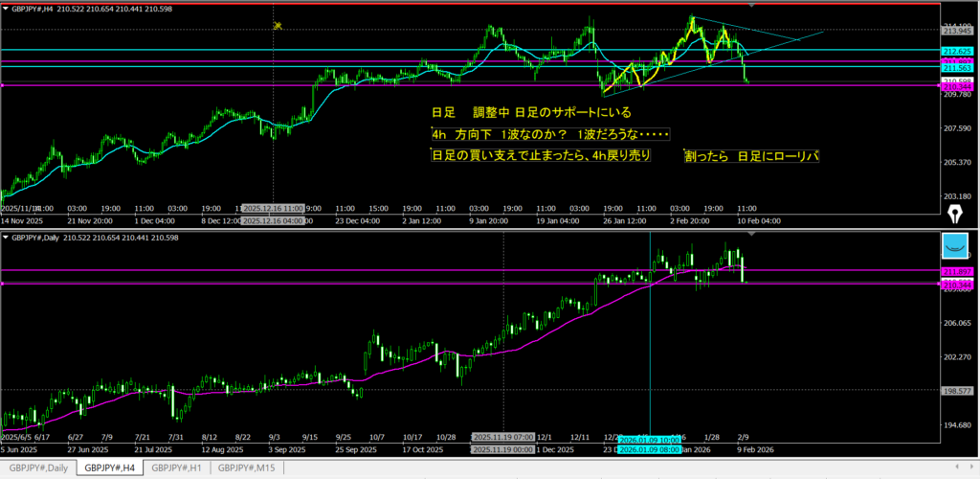The width and height of the screenshot is (980, 479).
Task: Click the yellow star marker on H4 chart
Action: [x=278, y=26]
